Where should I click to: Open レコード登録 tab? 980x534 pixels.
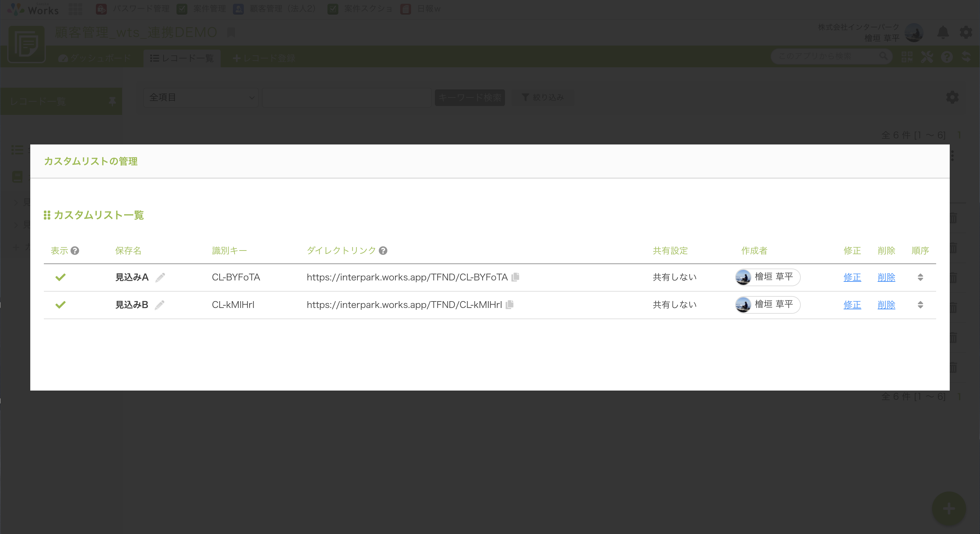coord(264,58)
